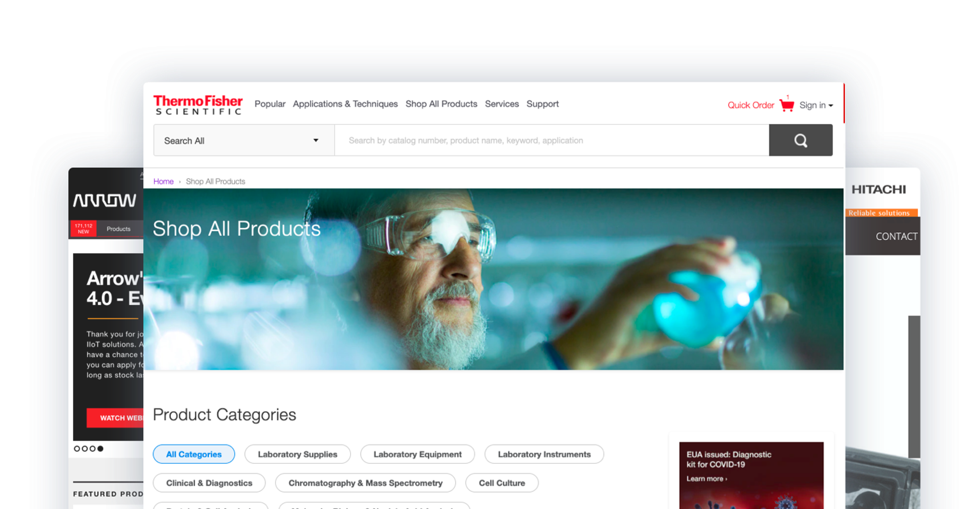980x509 pixels.
Task: Click the Quick Order link
Action: coord(751,105)
